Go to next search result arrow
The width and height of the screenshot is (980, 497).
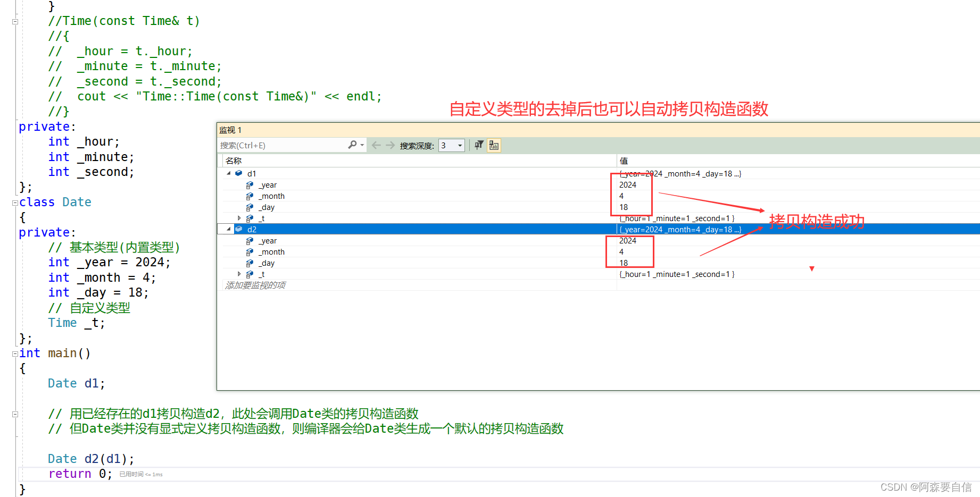tap(390, 145)
